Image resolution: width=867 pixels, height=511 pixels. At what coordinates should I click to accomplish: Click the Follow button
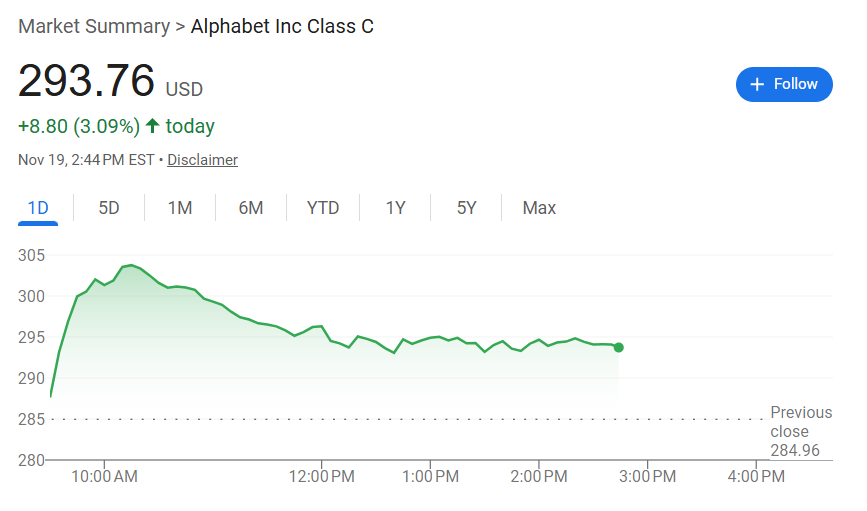pos(784,84)
